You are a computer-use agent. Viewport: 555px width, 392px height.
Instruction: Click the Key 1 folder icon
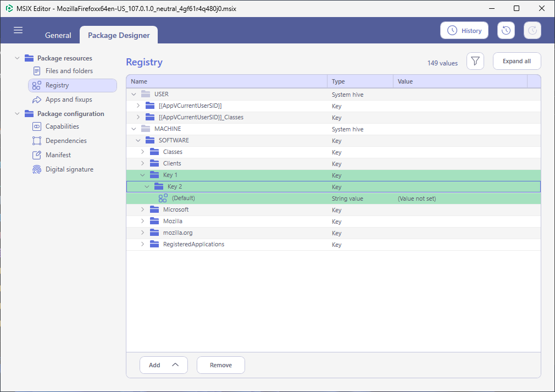[x=154, y=175]
